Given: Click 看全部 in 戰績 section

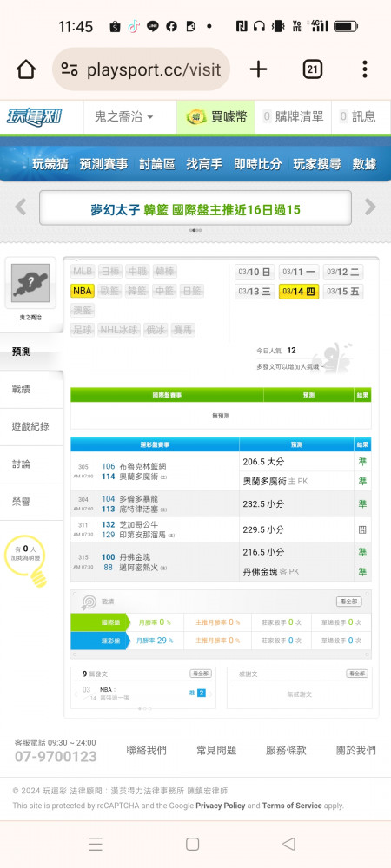Looking at the screenshot, I should click(349, 602).
